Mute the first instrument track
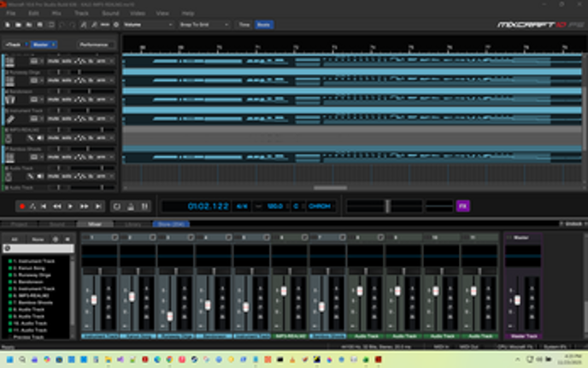Image resolution: width=588 pixels, height=368 pixels. tap(52, 62)
